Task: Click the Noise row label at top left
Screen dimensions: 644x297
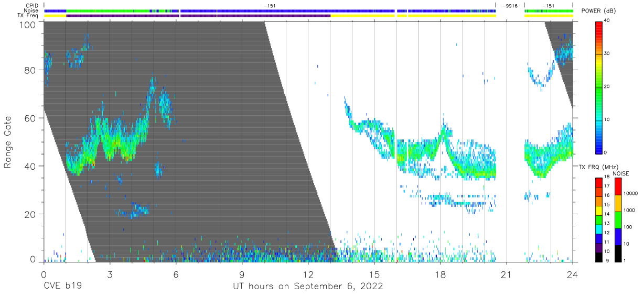Action: point(31,10)
